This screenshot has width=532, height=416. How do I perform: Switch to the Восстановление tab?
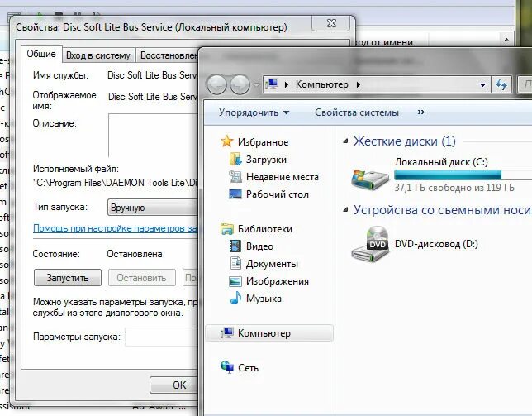click(169, 55)
